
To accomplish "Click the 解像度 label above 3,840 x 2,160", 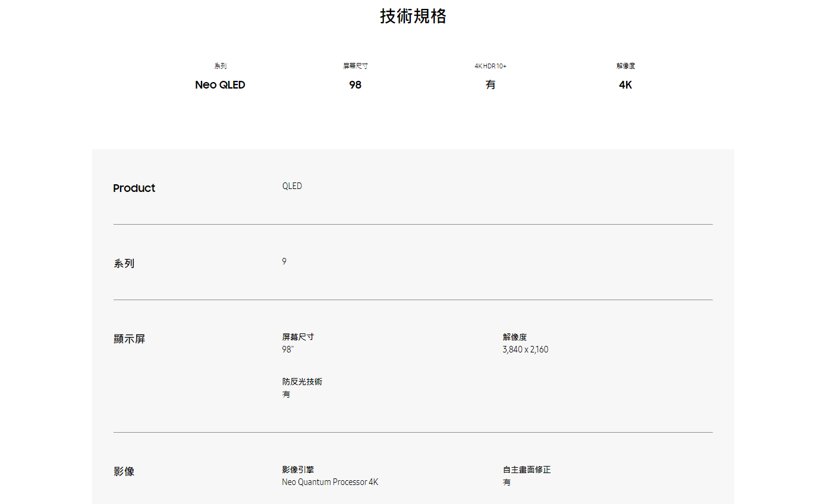I will [515, 337].
